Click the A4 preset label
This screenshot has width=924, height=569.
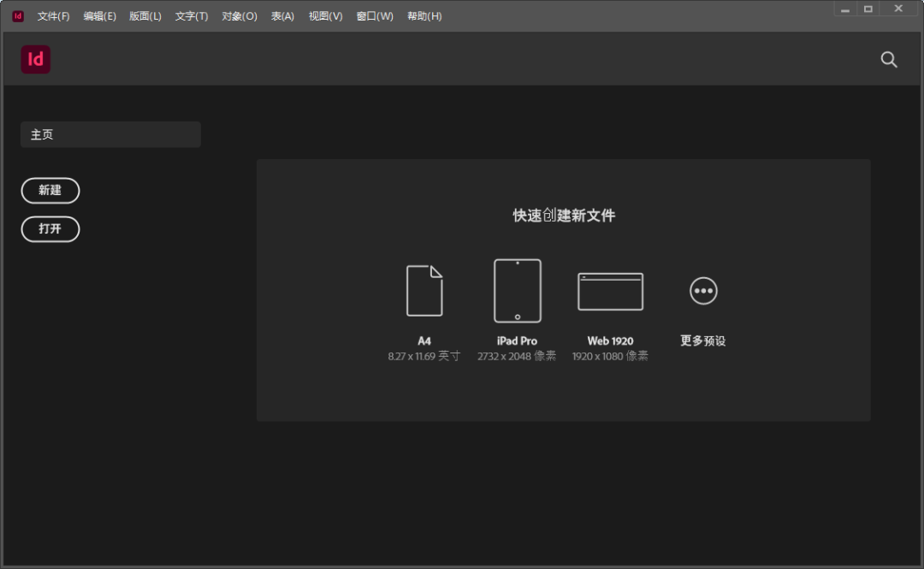(x=424, y=341)
